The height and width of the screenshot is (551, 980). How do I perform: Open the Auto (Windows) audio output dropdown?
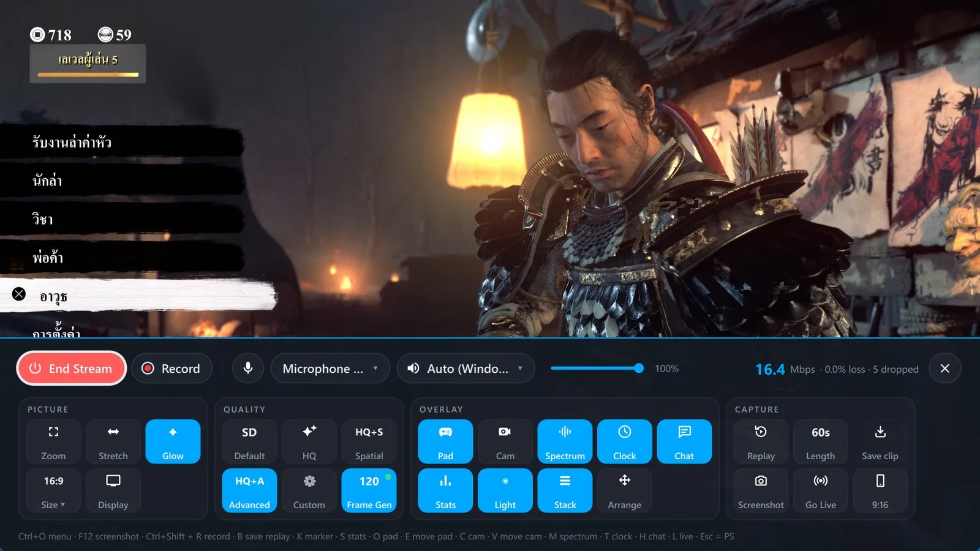[466, 369]
